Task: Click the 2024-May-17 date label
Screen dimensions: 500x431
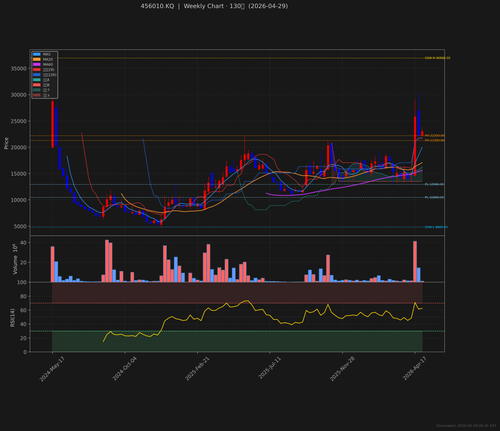Action: click(52, 369)
